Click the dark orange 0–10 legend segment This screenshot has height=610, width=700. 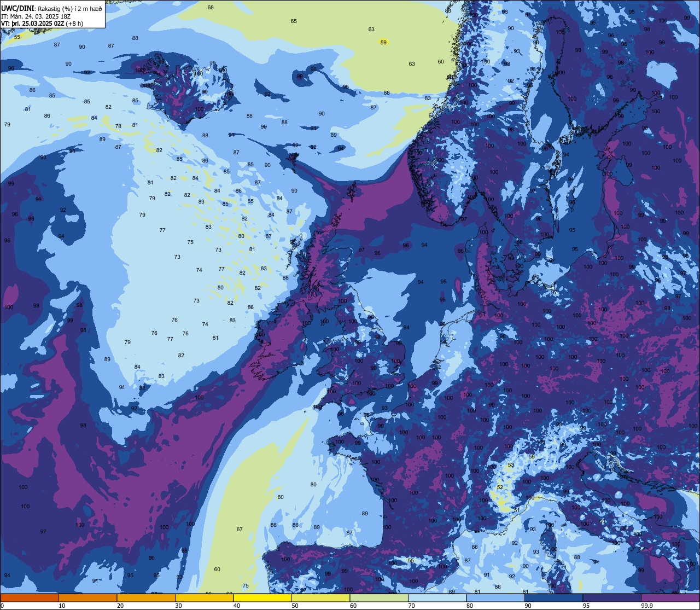tap(30, 598)
